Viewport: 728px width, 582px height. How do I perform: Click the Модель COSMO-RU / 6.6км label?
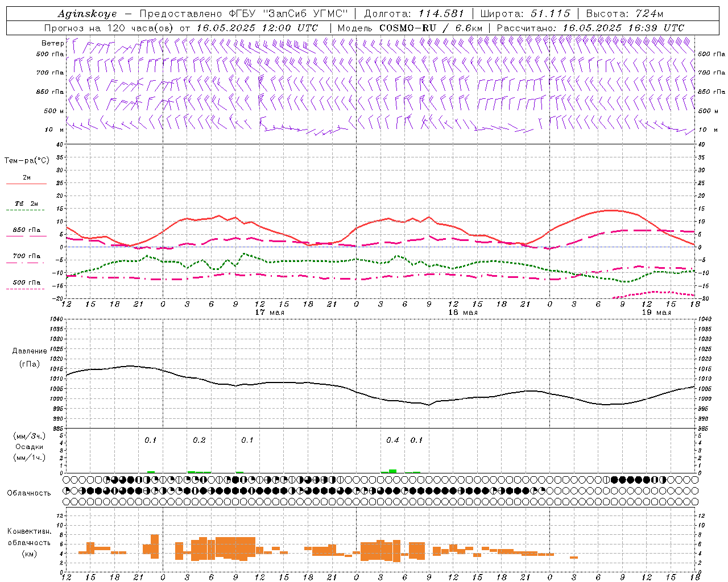[x=410, y=28]
